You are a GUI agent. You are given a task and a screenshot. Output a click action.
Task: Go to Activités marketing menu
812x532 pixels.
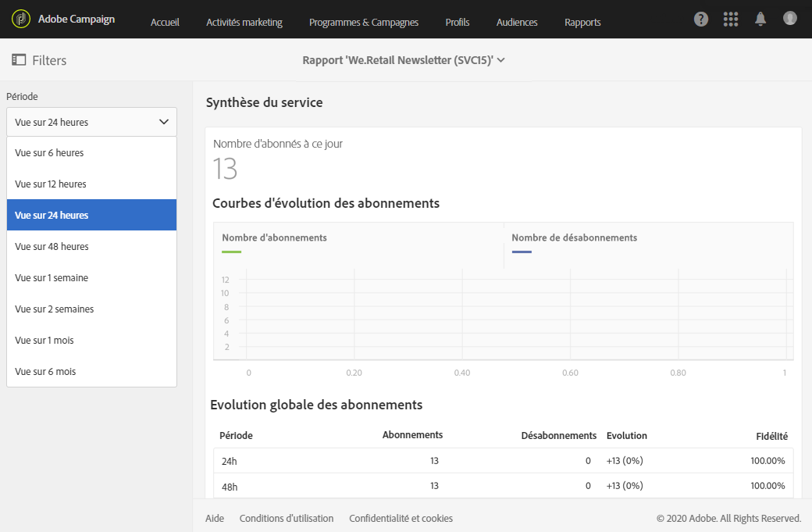(x=244, y=23)
